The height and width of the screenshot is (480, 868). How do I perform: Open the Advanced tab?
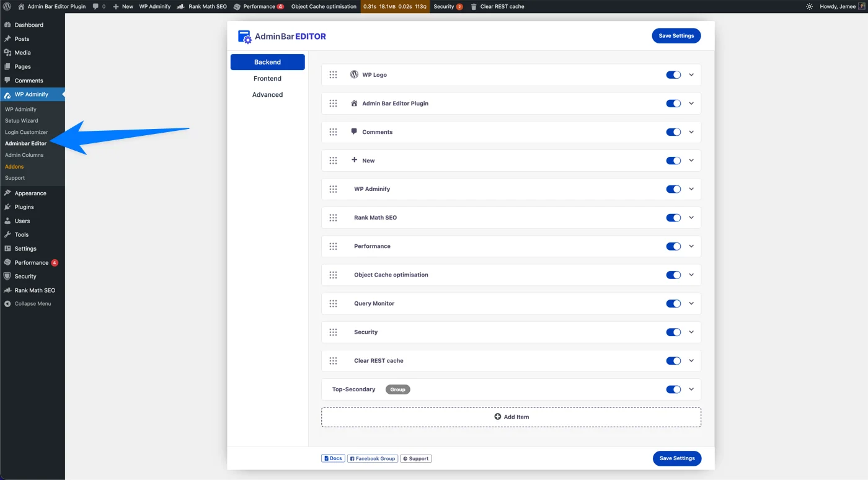point(267,94)
